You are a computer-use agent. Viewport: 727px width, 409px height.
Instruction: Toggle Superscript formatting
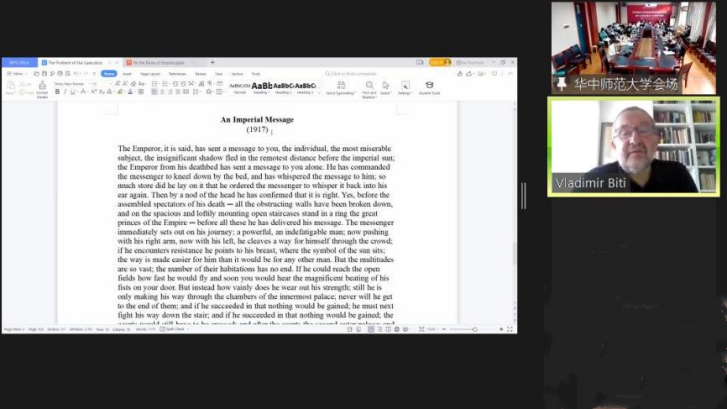click(x=94, y=92)
